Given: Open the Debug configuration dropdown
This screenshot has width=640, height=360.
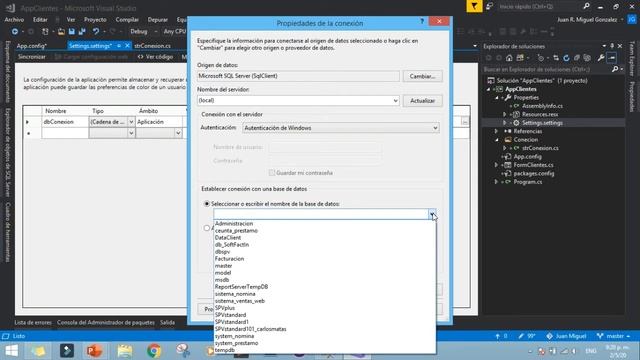Looking at the screenshot, I should click(x=156, y=31).
